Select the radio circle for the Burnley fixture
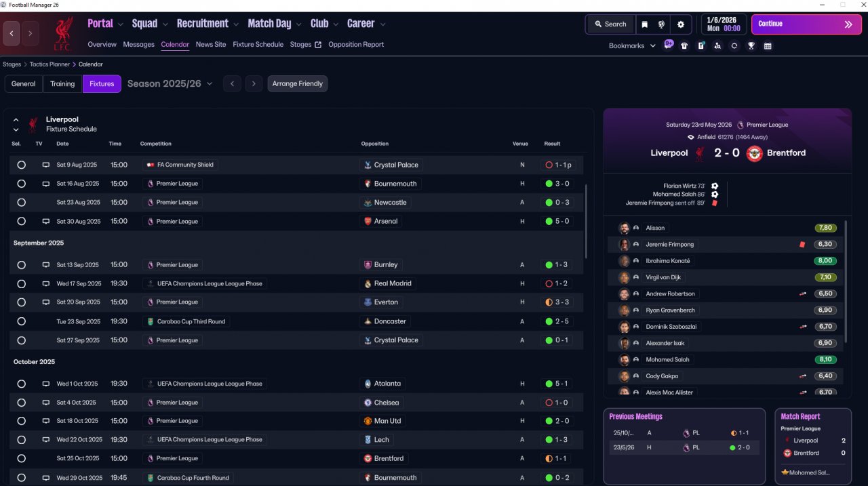Screen dimensions: 868x486 click(x=21, y=265)
